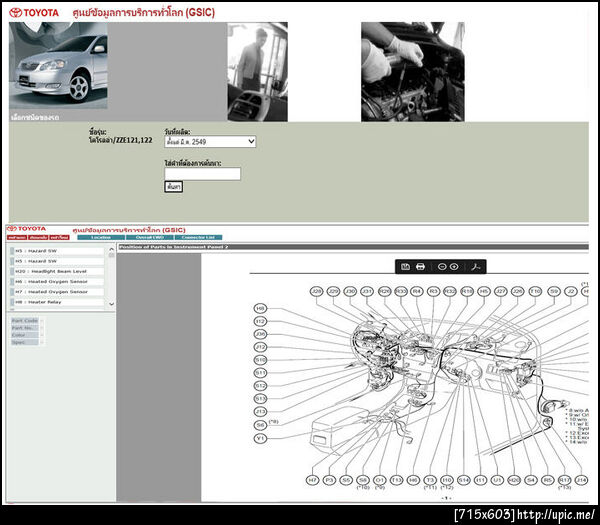Select H8 : Heater Relay row
The height and width of the screenshot is (525, 600).
[x=57, y=302]
